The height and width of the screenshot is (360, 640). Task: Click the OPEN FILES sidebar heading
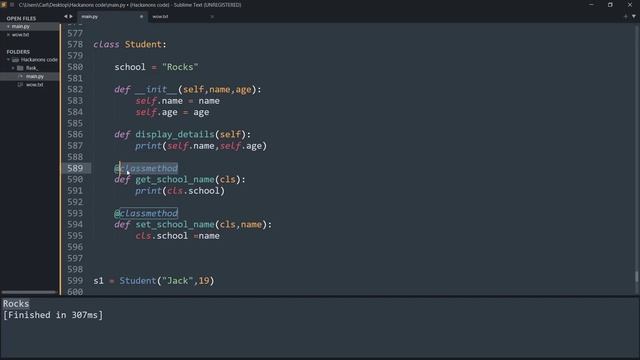tap(21, 18)
